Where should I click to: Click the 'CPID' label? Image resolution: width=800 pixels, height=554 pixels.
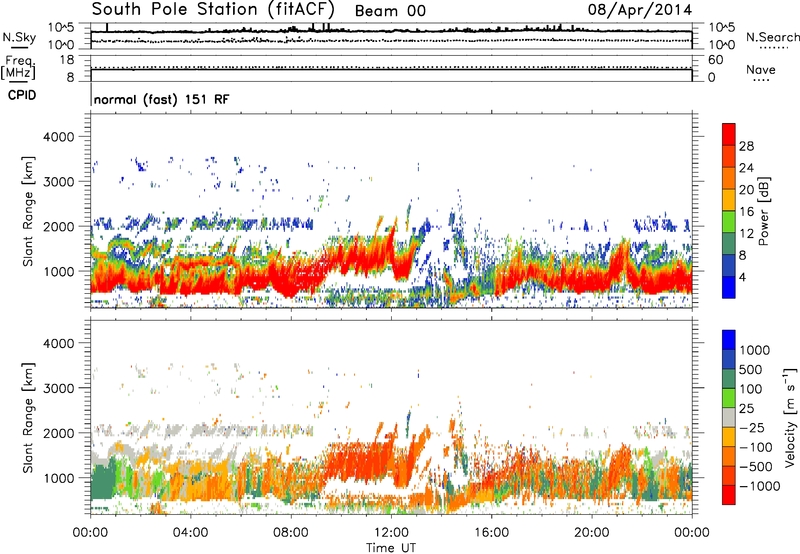click(x=22, y=95)
